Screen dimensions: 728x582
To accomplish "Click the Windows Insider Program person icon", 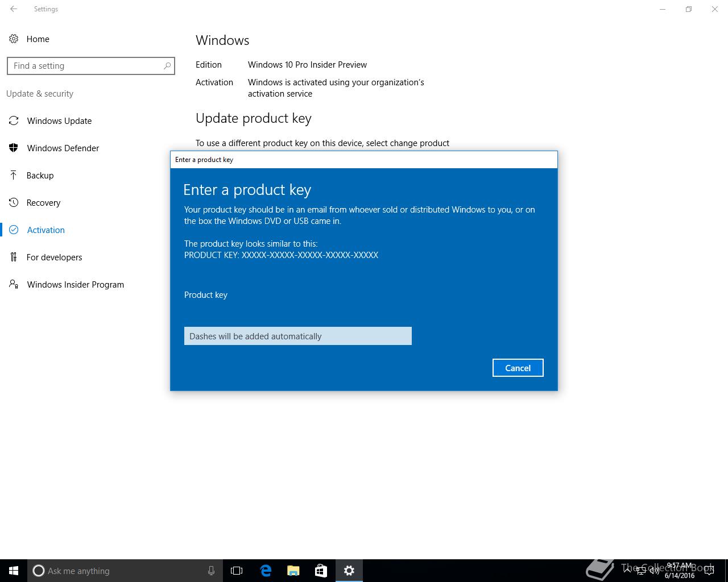I will point(14,284).
